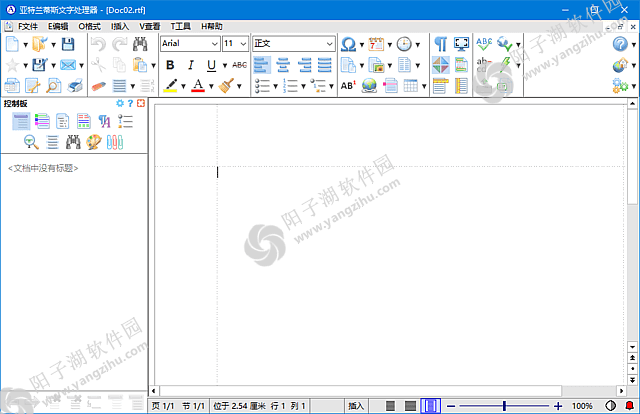Viewport: 640px width, 414px height.
Task: Click the eraser clear formatting icon
Action: (98, 86)
